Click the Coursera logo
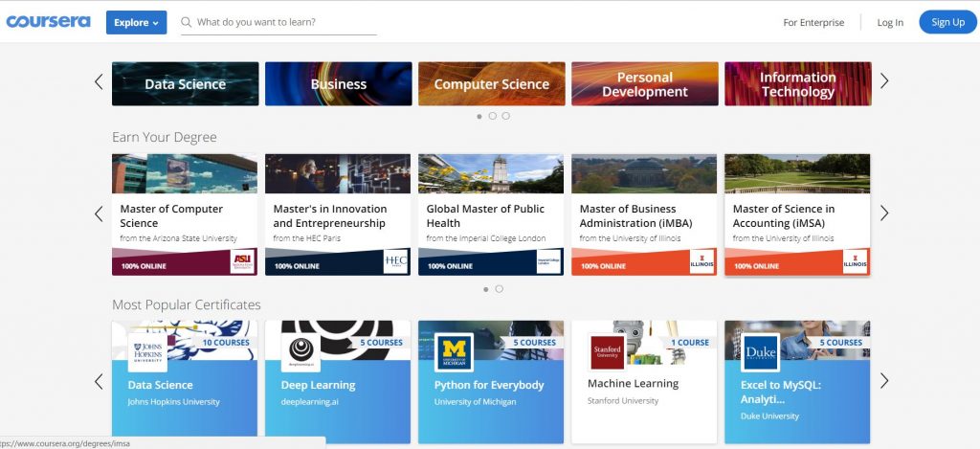Image resolution: width=980 pixels, height=449 pixels. (48, 22)
